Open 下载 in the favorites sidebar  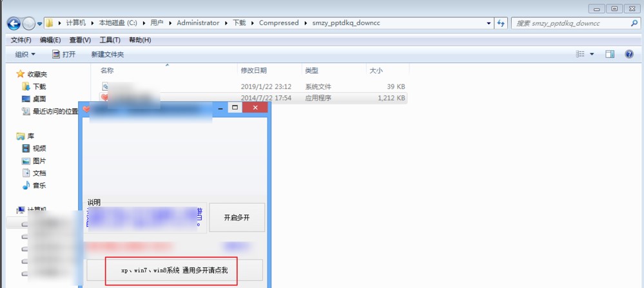pos(34,86)
